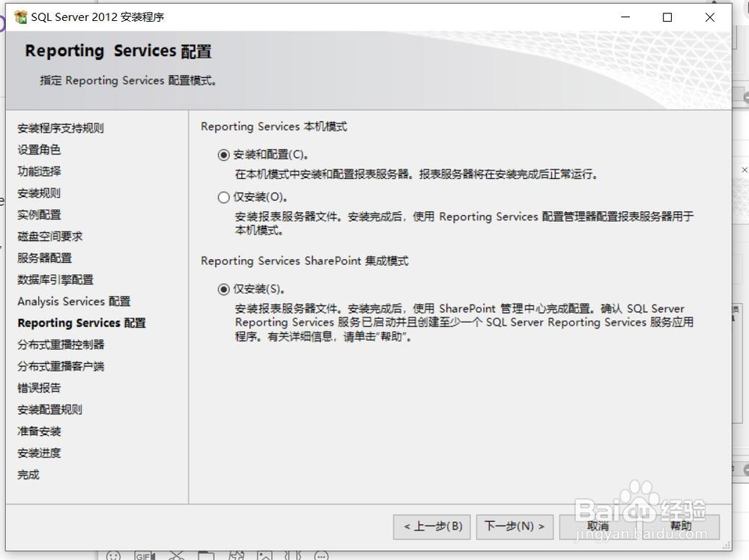Open the more options ellipsis icon in background toolbar

point(321,556)
